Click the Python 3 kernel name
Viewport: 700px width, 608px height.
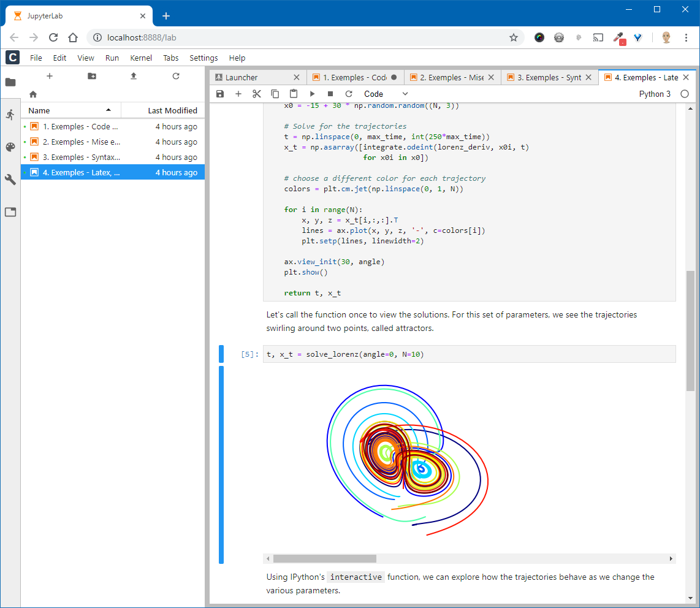click(655, 94)
